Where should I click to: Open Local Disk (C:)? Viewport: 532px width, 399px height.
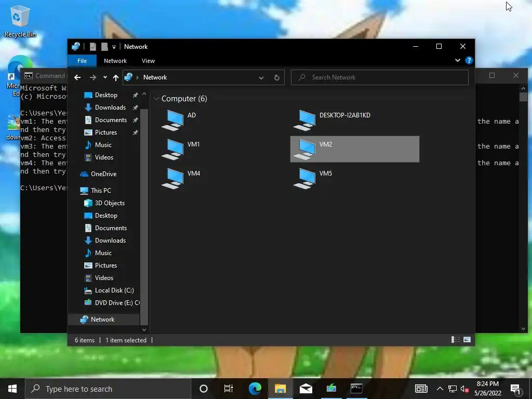[114, 290]
